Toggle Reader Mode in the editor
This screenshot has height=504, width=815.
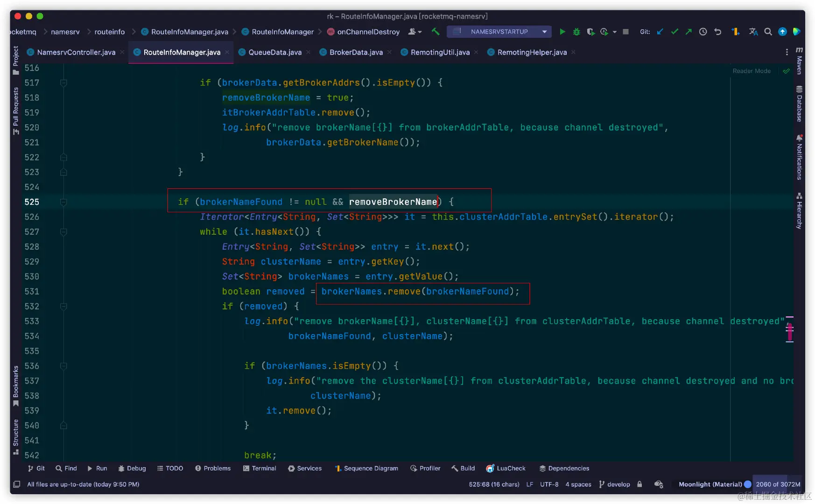[752, 71]
